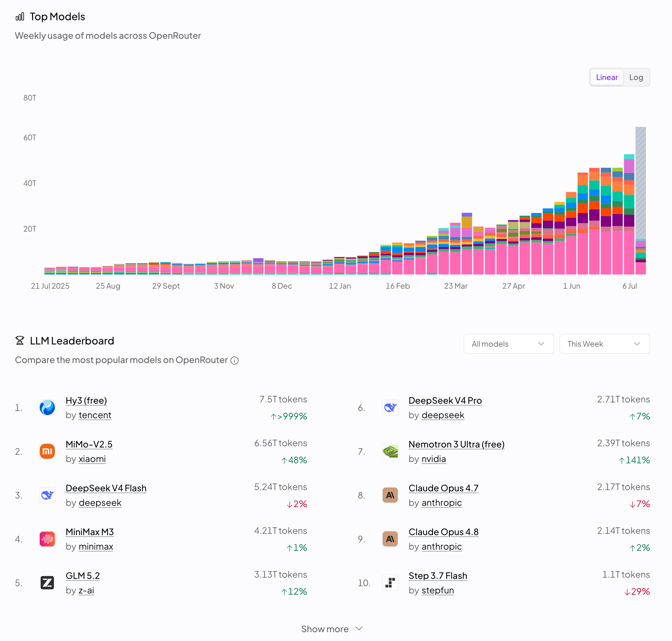
Task: Click the DeepSeek logo beside DeepSeek V4 Flash
Action: coord(47,495)
